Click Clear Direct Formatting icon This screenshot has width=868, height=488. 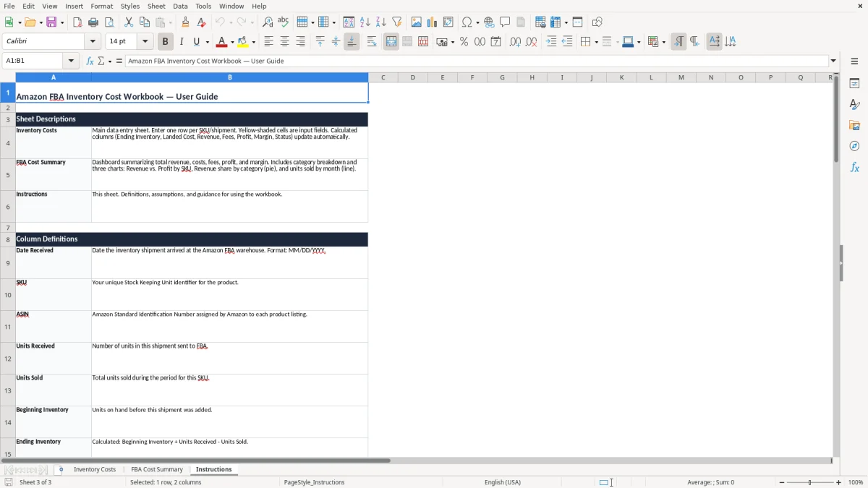pos(201,22)
